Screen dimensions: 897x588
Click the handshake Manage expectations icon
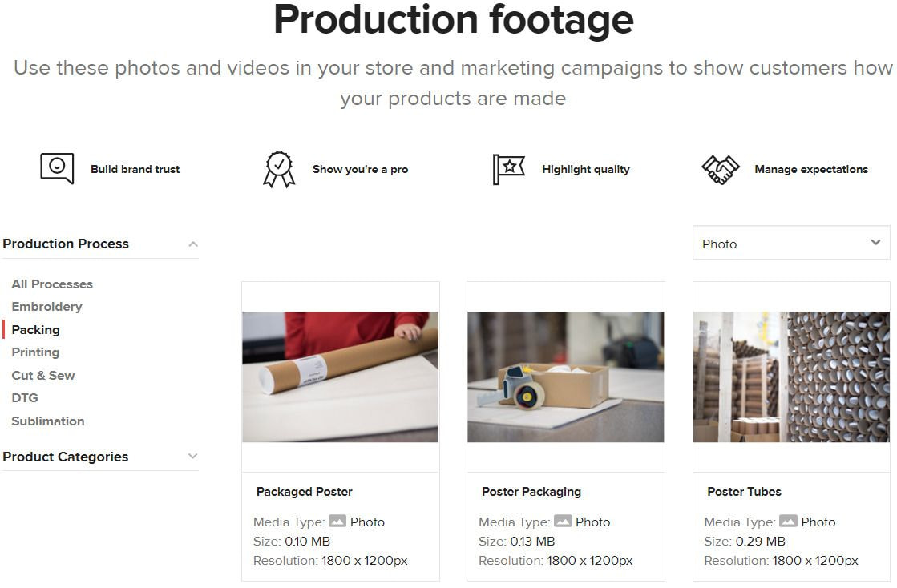(x=721, y=170)
